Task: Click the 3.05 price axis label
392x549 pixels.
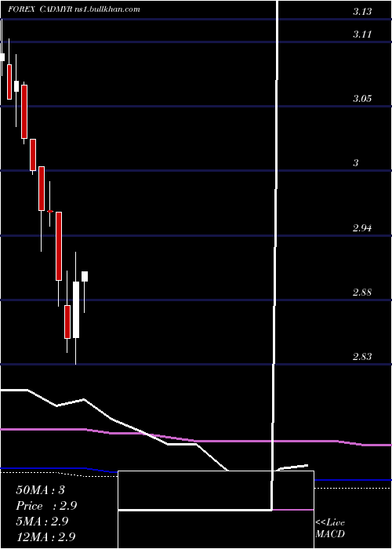Action: point(362,99)
